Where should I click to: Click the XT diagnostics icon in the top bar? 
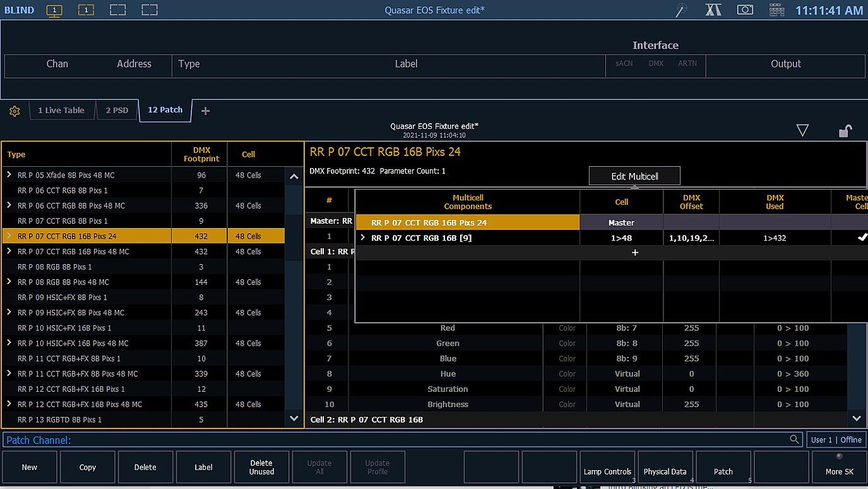[x=713, y=9]
